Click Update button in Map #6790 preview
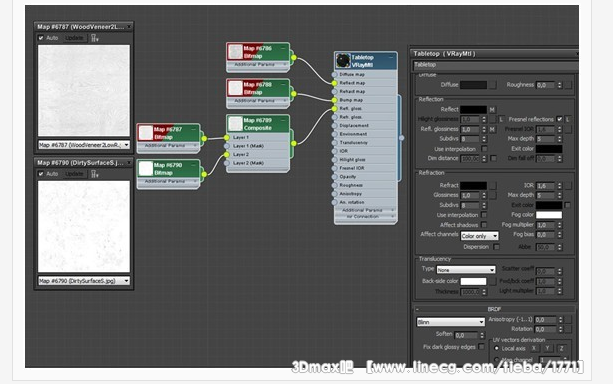The height and width of the screenshot is (384, 613). 74,174
